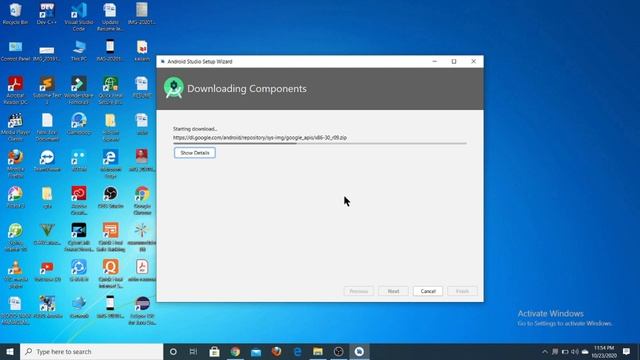The image size is (640, 360).
Task: Click the google_apis download URL text
Action: pos(260,138)
